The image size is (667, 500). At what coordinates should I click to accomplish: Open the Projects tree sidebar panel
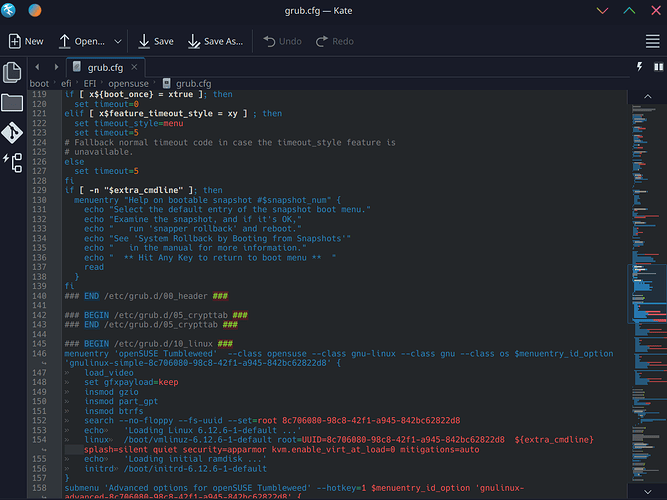12,163
